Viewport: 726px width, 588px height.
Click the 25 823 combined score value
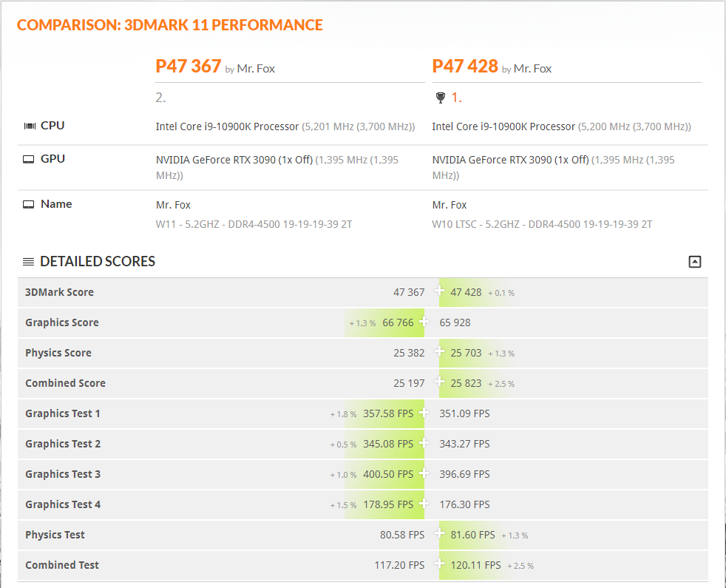[x=466, y=383]
